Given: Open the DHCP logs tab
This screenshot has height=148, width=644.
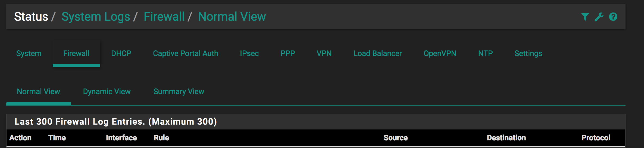Looking at the screenshot, I should pyautogui.click(x=121, y=53).
